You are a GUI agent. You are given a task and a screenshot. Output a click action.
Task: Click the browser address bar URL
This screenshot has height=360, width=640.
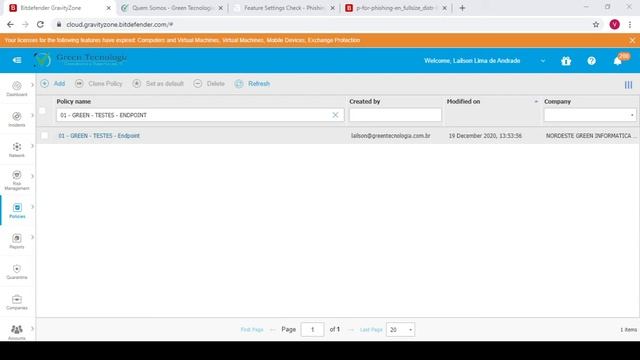click(120, 24)
